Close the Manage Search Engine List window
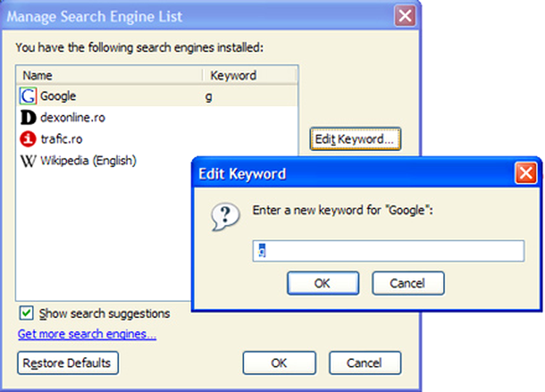 click(x=405, y=16)
